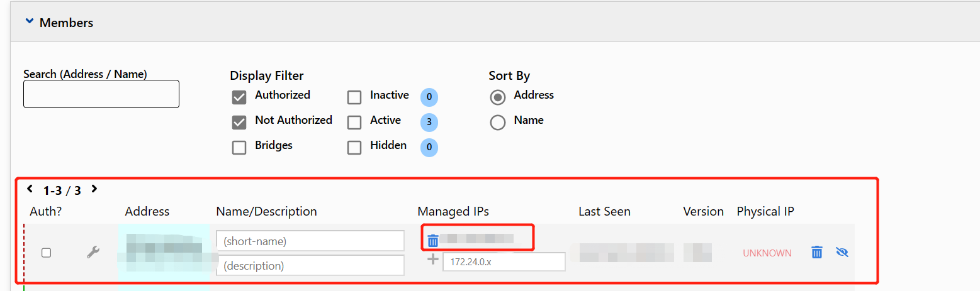Delete the member using right trash icon
The width and height of the screenshot is (980, 291).
pyautogui.click(x=816, y=253)
